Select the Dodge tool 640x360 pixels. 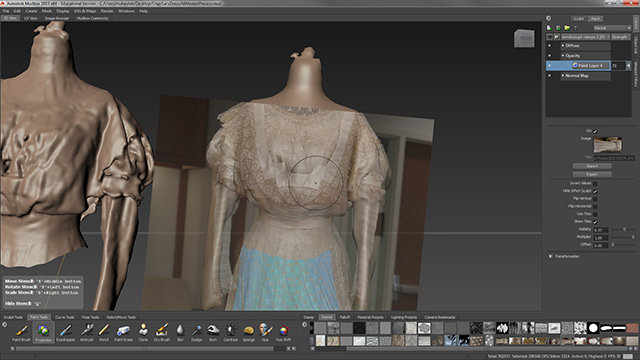pyautogui.click(x=196, y=333)
